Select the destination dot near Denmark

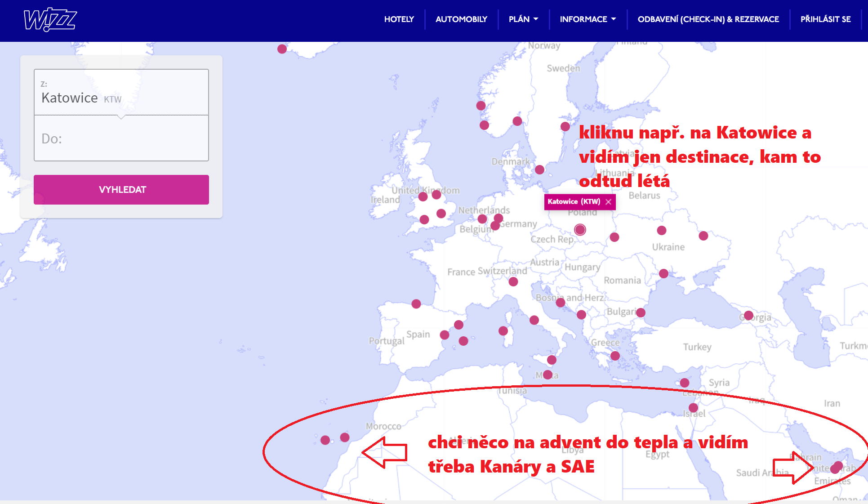tap(539, 170)
